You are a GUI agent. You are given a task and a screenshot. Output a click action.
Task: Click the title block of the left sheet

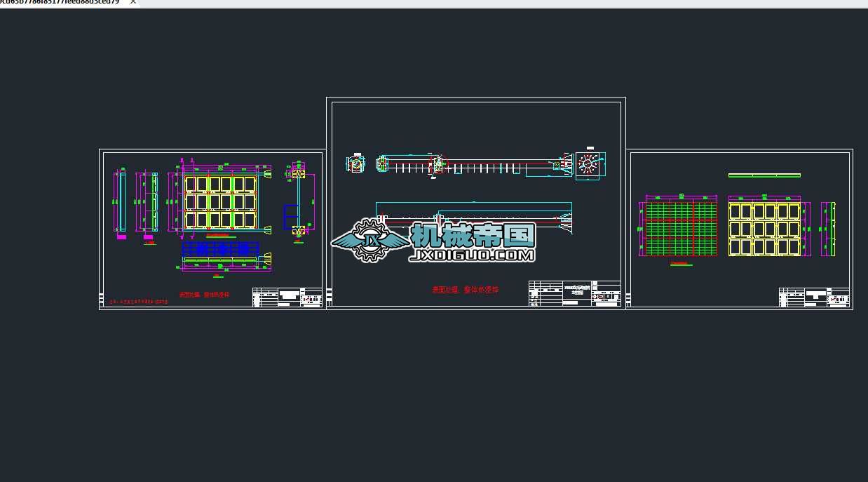coord(287,297)
